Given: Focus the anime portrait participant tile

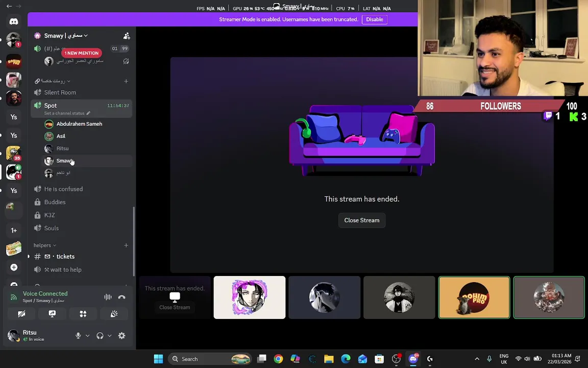Looking at the screenshot, I should coord(250,297).
